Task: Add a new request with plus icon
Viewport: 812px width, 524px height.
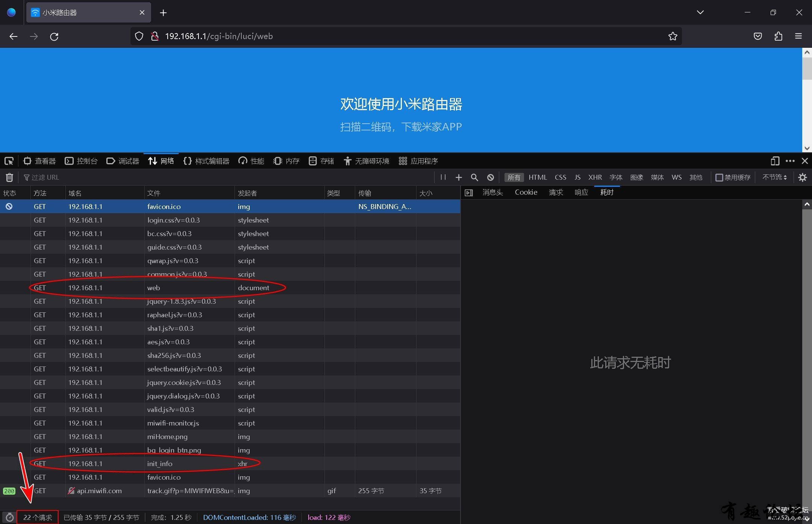Action: coord(459,177)
